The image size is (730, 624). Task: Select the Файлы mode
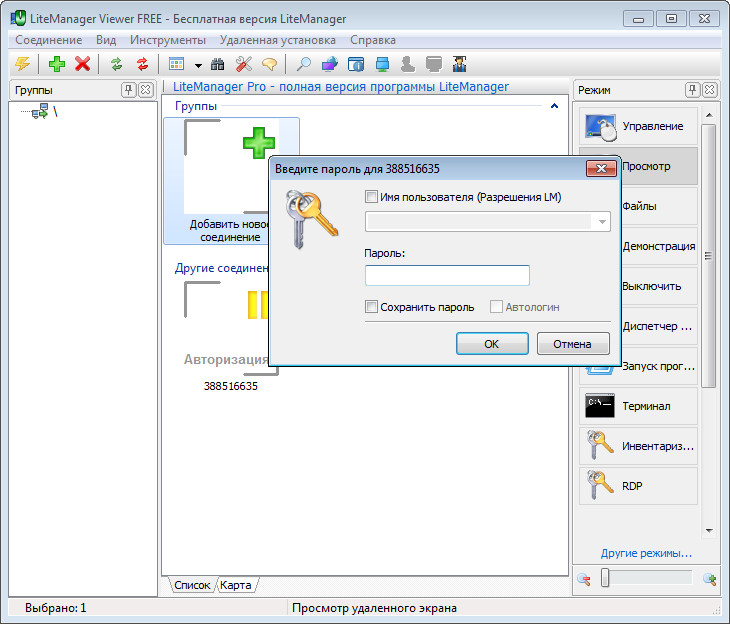tap(659, 206)
